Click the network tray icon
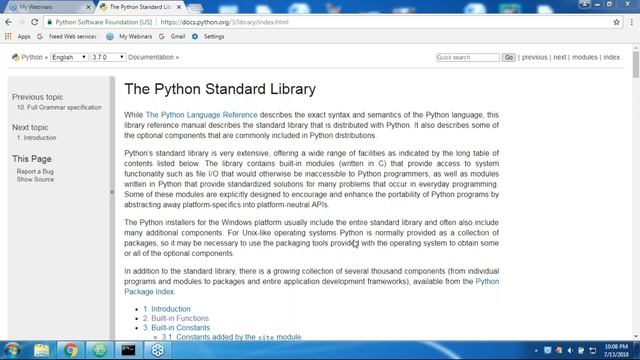640x360 pixels. pos(593,351)
